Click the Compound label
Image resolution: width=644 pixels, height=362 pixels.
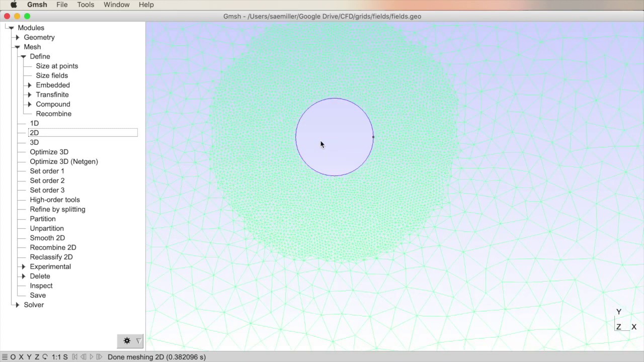[53, 104]
